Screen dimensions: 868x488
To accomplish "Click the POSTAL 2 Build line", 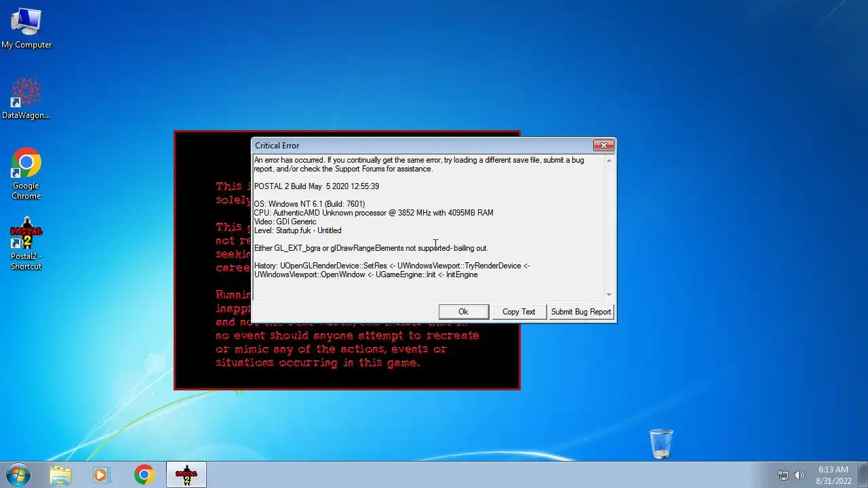I will click(x=317, y=186).
